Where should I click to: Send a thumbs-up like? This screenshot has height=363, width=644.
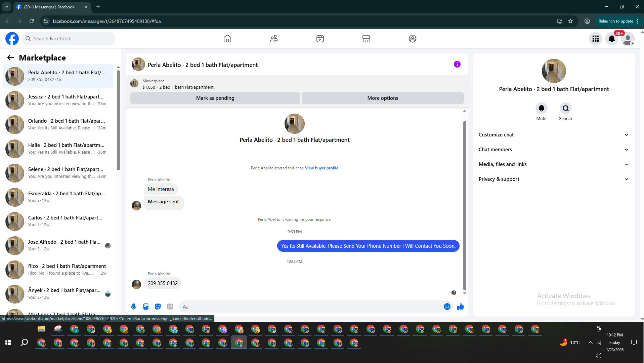tap(460, 307)
